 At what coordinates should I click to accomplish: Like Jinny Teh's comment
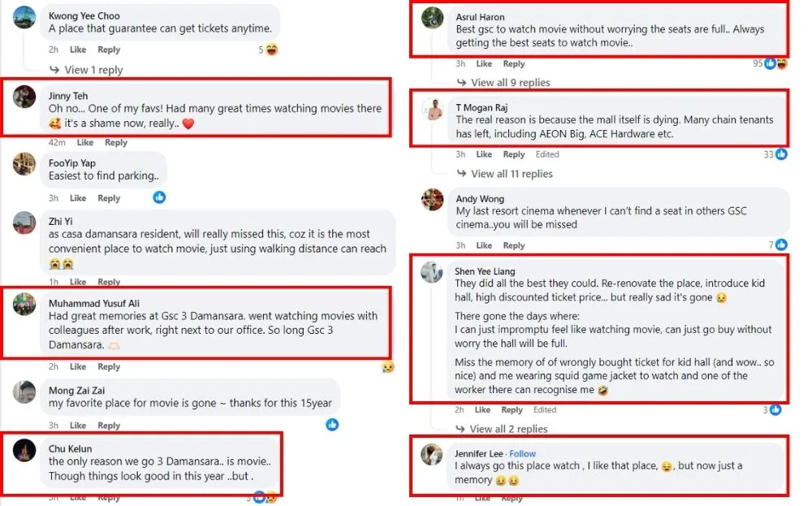pos(85,143)
